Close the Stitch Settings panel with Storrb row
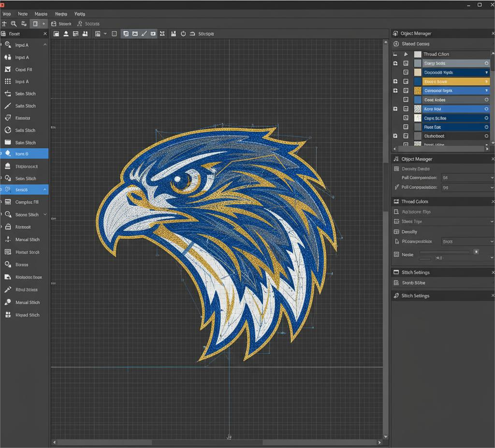This screenshot has width=495, height=448. [x=492, y=272]
